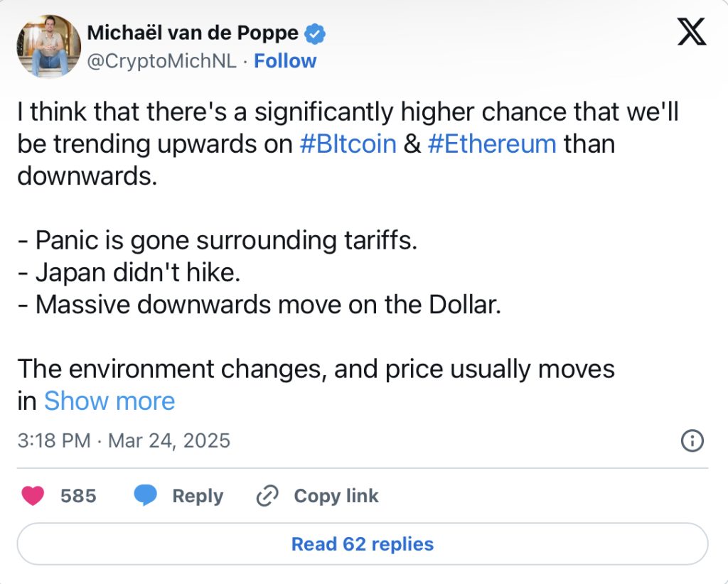Click the Massive downwards move on Dollar line
Screen dimensions: 728x584
[x=259, y=305]
